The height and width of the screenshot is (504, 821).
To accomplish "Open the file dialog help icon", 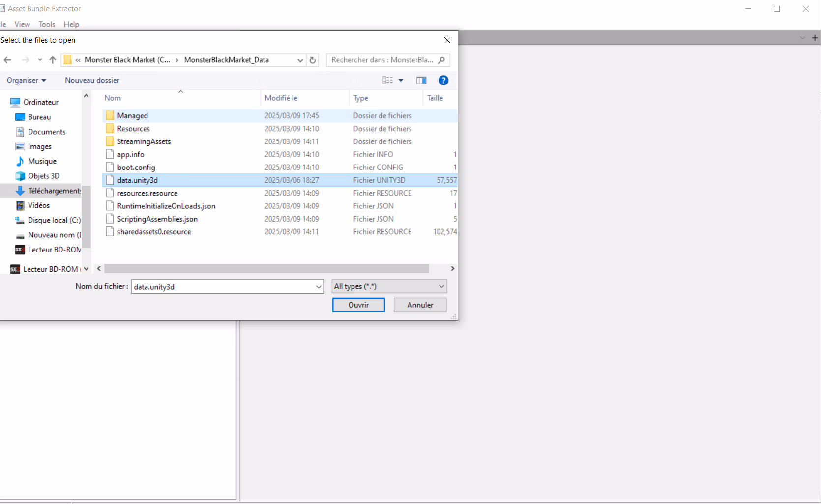I will tap(443, 81).
